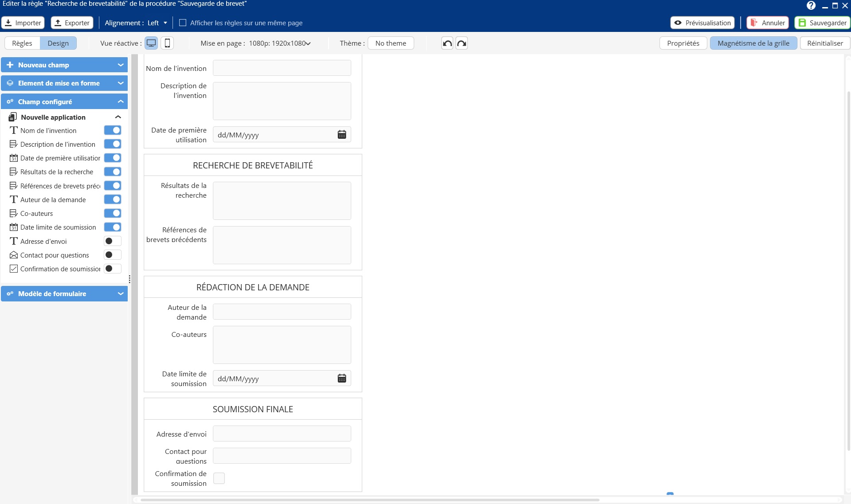The height and width of the screenshot is (504, 851).
Task: Open Prévisualisation preview
Action: (x=702, y=23)
